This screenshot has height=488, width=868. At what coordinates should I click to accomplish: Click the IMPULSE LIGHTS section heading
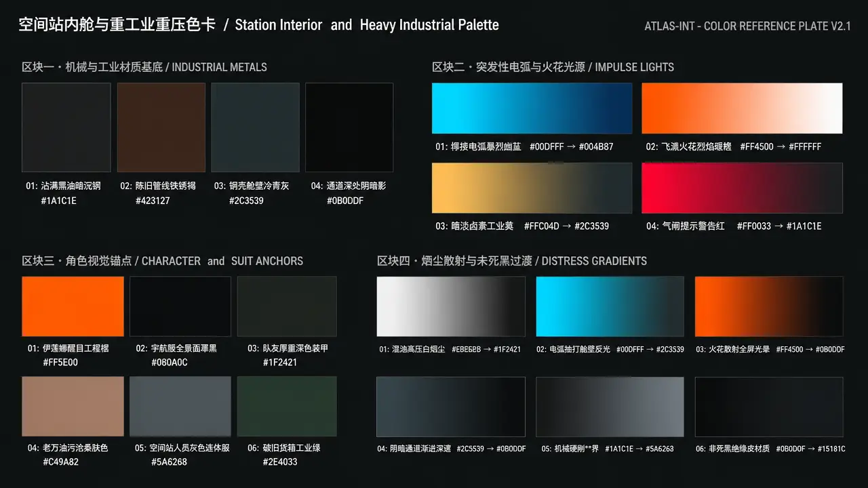tap(553, 67)
